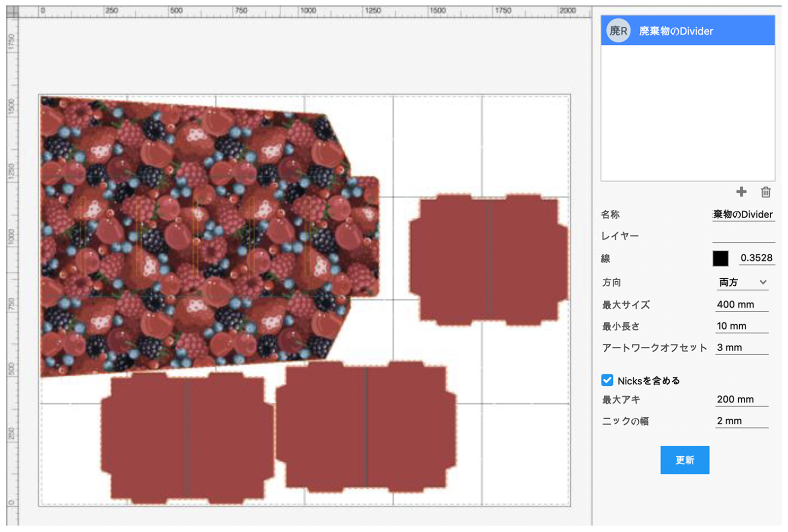Click the 線 label
This screenshot has width=788, height=532.
(606, 258)
